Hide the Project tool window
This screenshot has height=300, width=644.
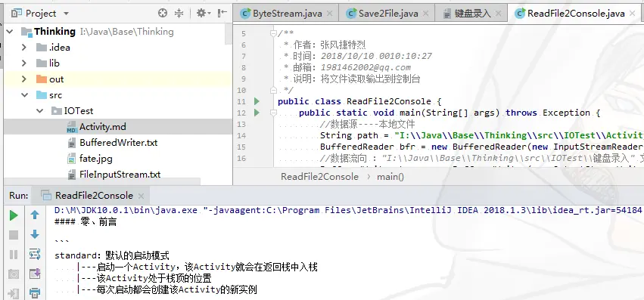[x=222, y=13]
